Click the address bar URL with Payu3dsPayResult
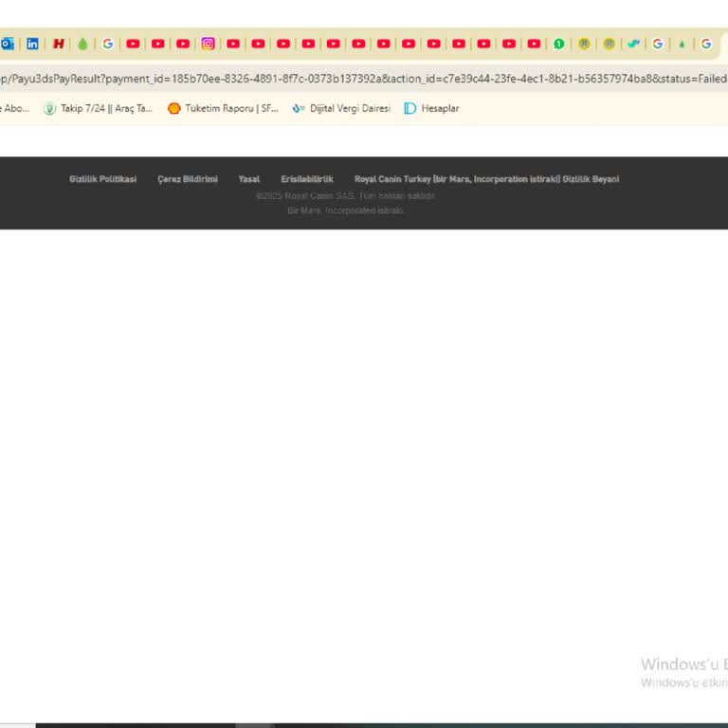728x728 pixels. point(364,79)
